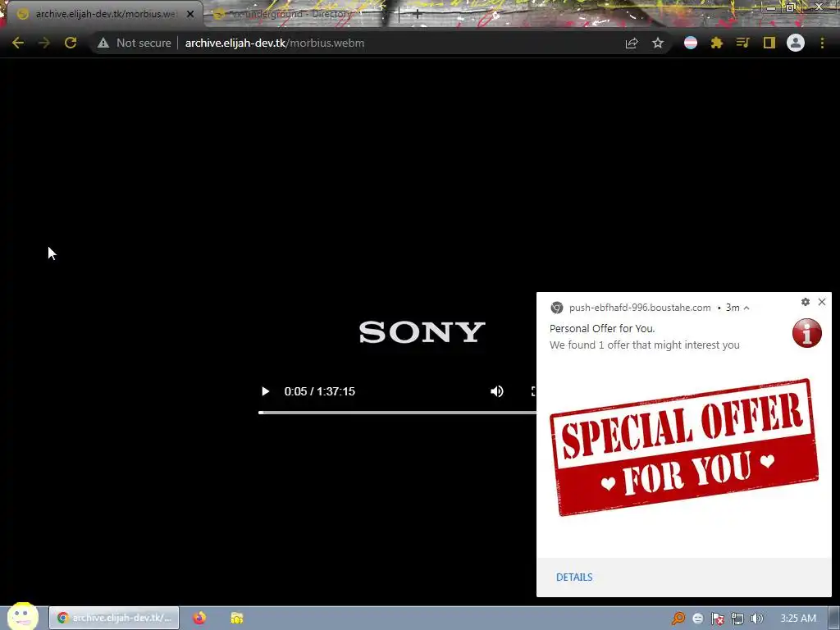Select the Chrome taskbar window button
840x630 pixels.
coord(114,619)
